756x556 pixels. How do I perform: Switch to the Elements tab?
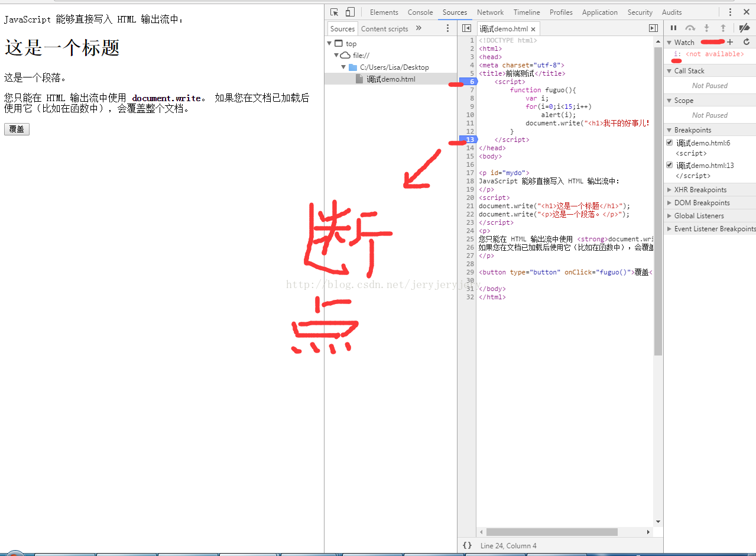tap(384, 12)
